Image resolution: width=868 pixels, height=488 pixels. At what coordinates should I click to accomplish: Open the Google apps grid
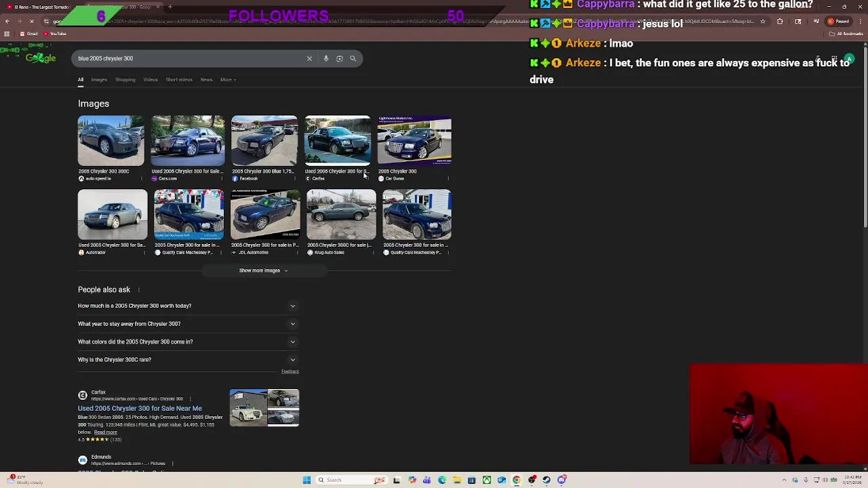(833, 59)
